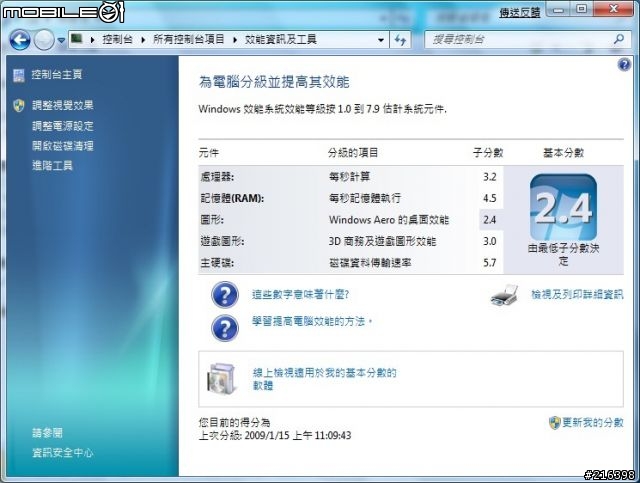The height and width of the screenshot is (483, 640).
Task: Click the 基本分數 column header
Action: click(564, 153)
